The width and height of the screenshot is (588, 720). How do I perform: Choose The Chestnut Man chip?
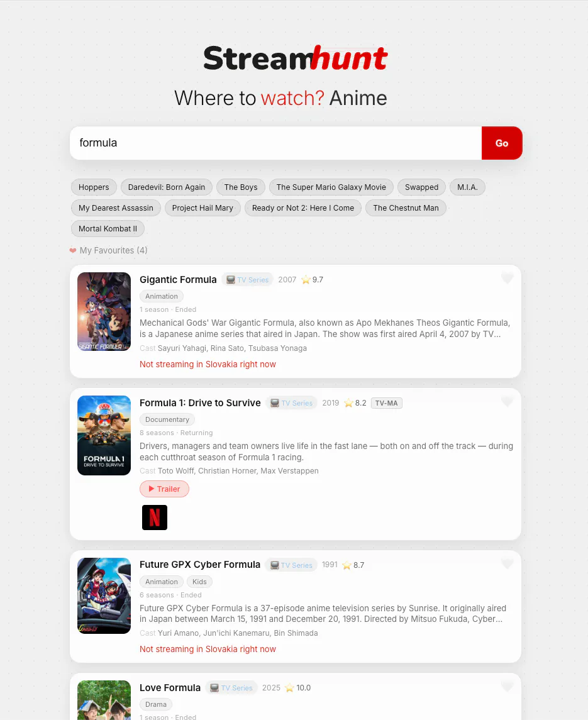click(406, 208)
